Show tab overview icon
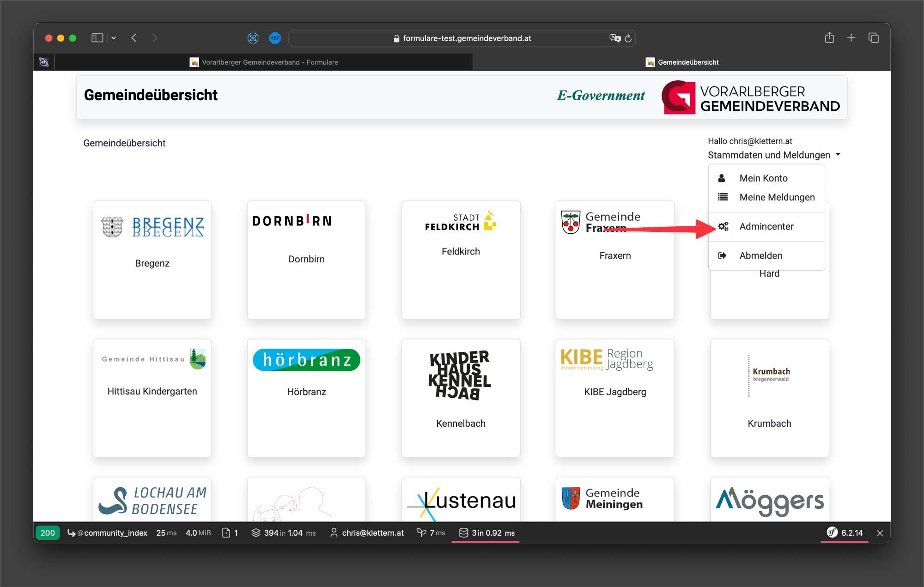 [873, 38]
